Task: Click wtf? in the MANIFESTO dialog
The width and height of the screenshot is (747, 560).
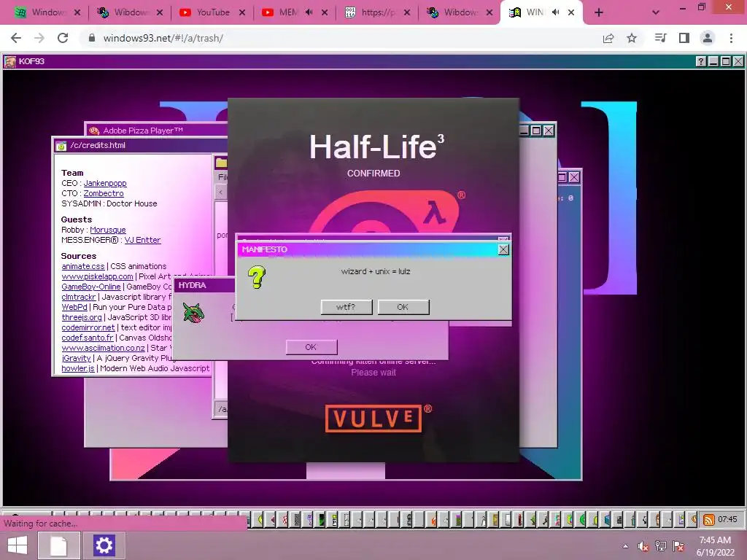Action: [x=347, y=307]
